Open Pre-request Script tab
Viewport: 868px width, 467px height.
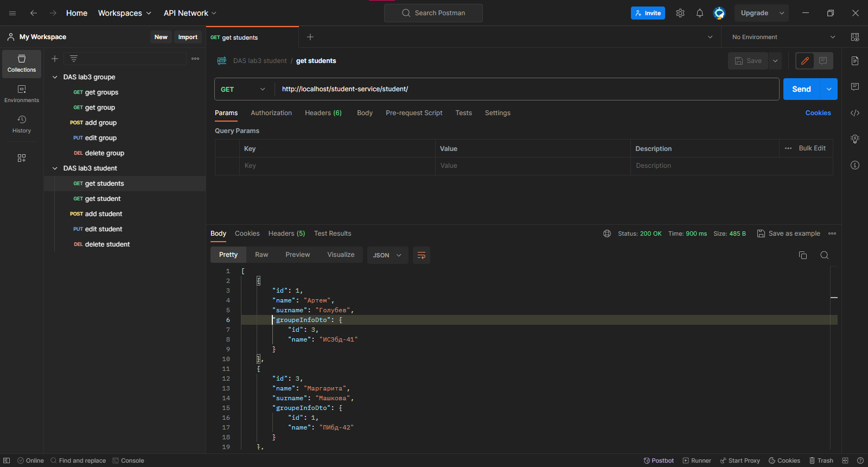[414, 113]
